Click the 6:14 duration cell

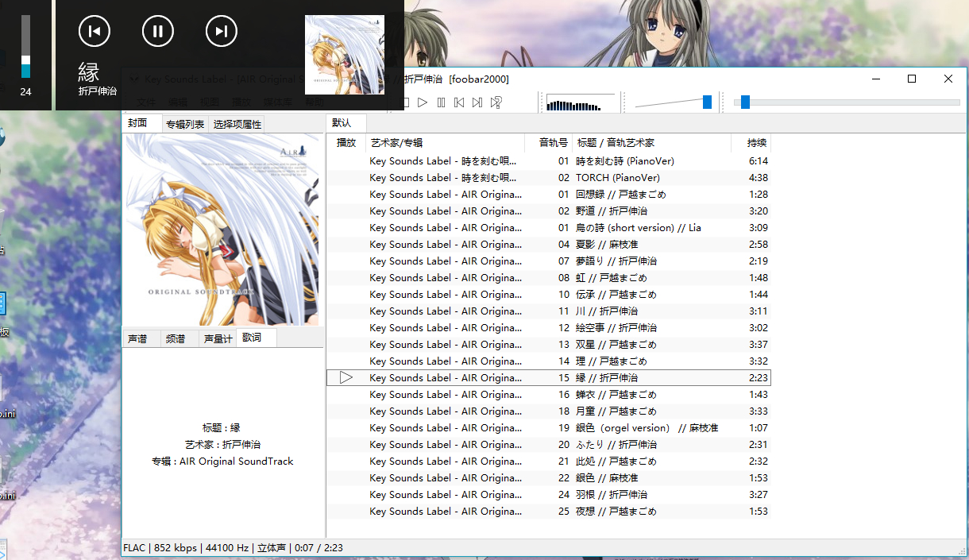[x=758, y=161]
